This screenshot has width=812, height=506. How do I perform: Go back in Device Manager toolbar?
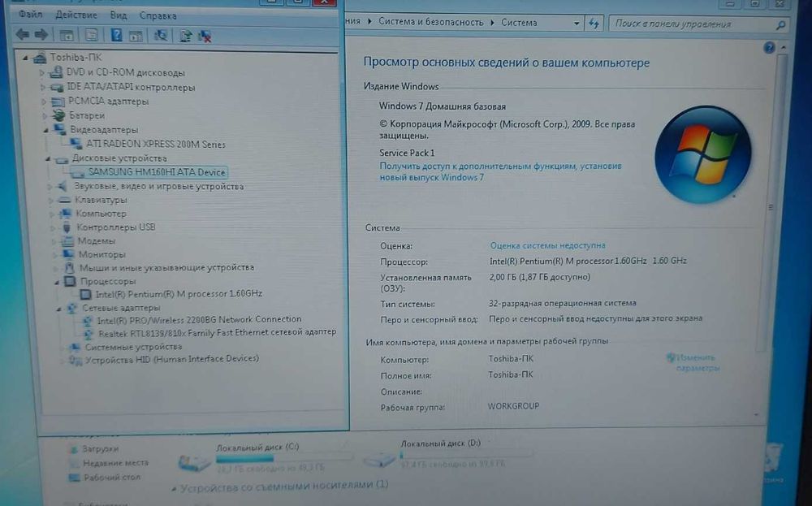point(22,35)
